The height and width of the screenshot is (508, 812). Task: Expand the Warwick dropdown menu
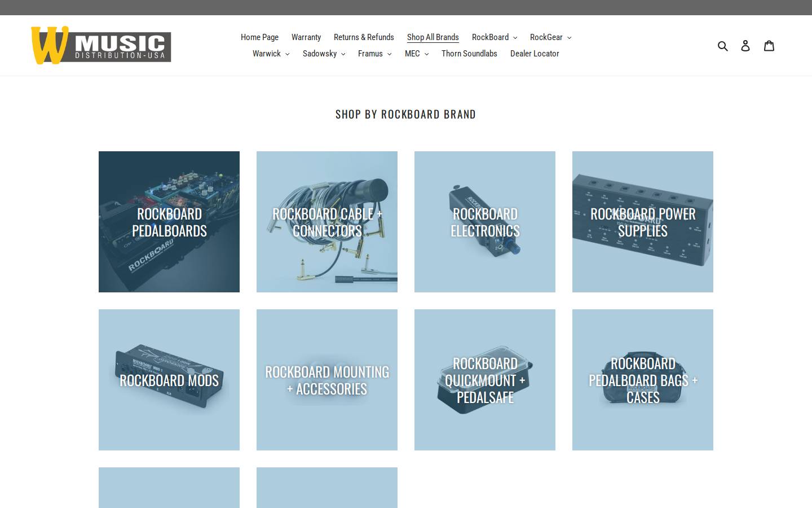(x=271, y=54)
